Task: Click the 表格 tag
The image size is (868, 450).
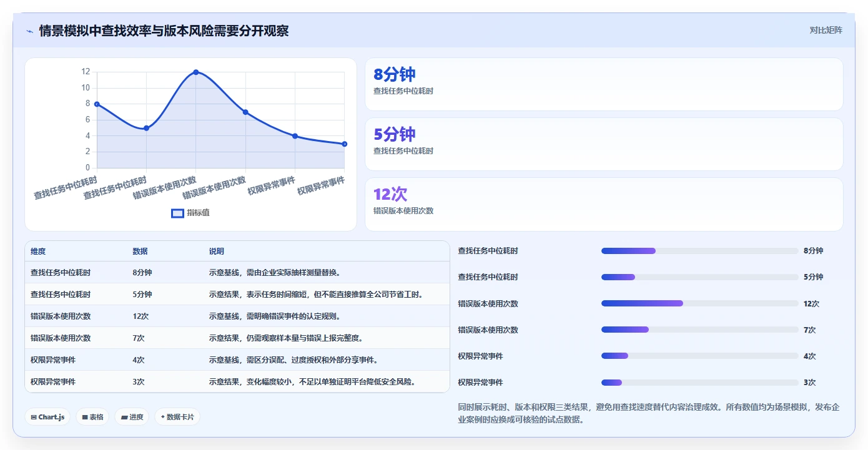Action: [x=92, y=417]
